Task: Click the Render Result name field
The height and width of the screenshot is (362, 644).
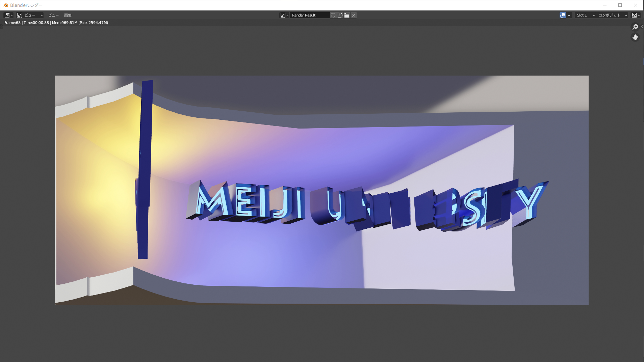Action: [310, 15]
